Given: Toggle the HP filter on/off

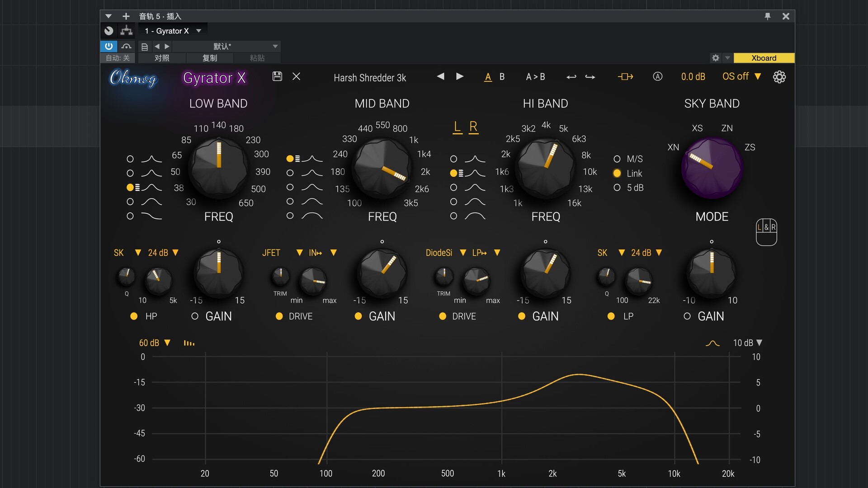Looking at the screenshot, I should click(134, 316).
